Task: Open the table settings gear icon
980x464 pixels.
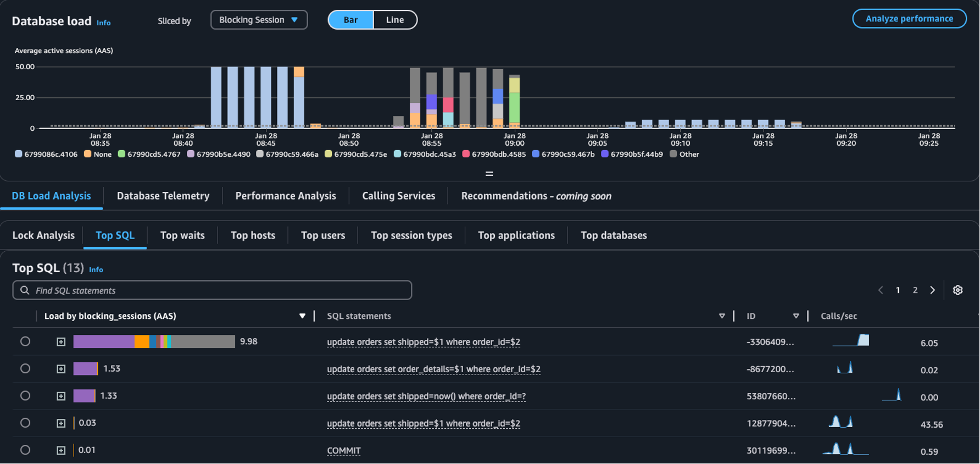Action: 957,290
